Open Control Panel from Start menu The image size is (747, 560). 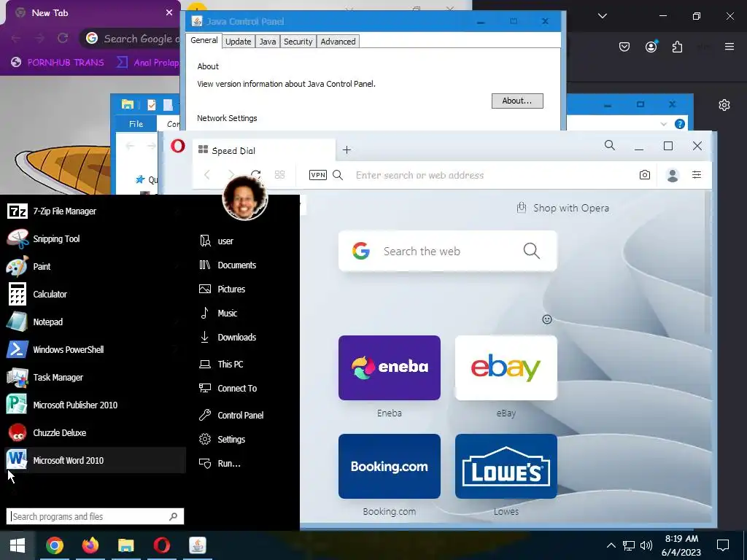tap(231, 415)
